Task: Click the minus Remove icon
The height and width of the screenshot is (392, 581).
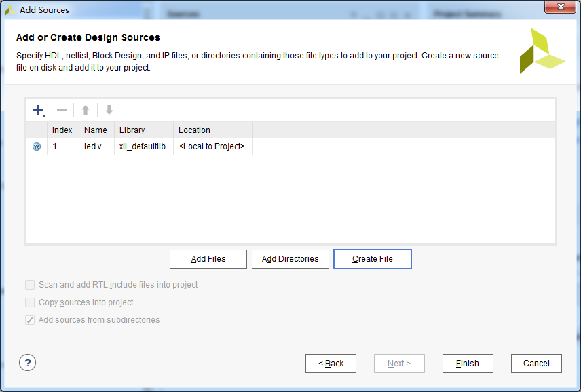Action: pos(62,110)
